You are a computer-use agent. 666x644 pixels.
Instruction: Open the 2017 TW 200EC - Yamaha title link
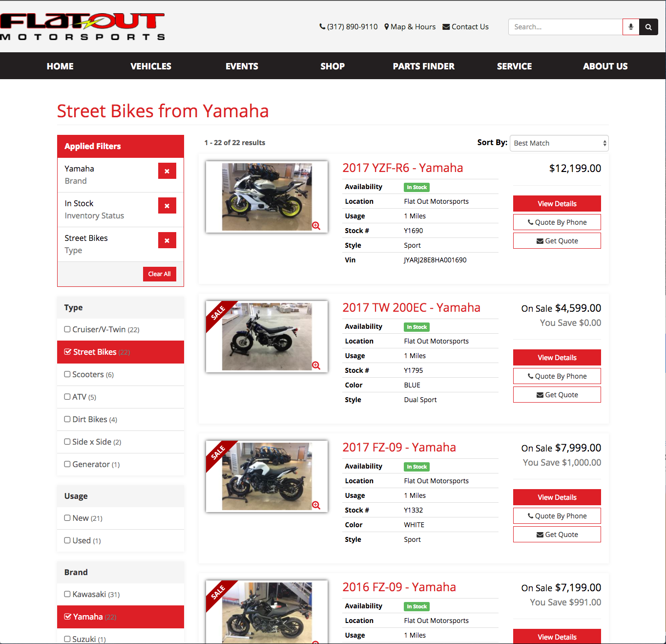[x=412, y=308]
